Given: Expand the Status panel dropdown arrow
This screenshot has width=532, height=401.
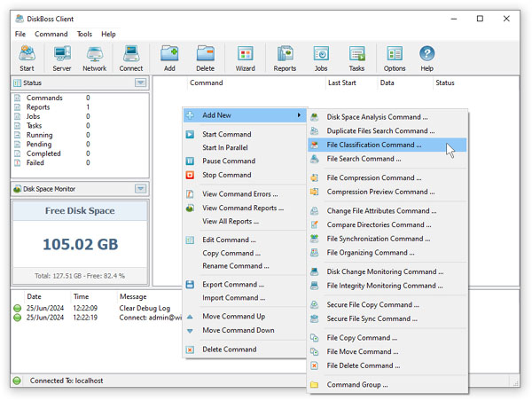Looking at the screenshot, I should (140, 83).
